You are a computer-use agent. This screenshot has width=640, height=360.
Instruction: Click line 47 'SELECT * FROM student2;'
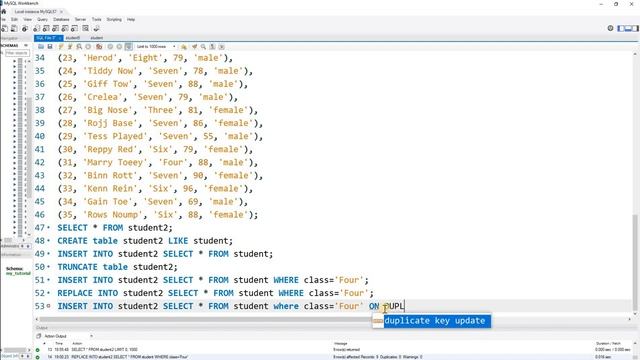tap(115, 228)
